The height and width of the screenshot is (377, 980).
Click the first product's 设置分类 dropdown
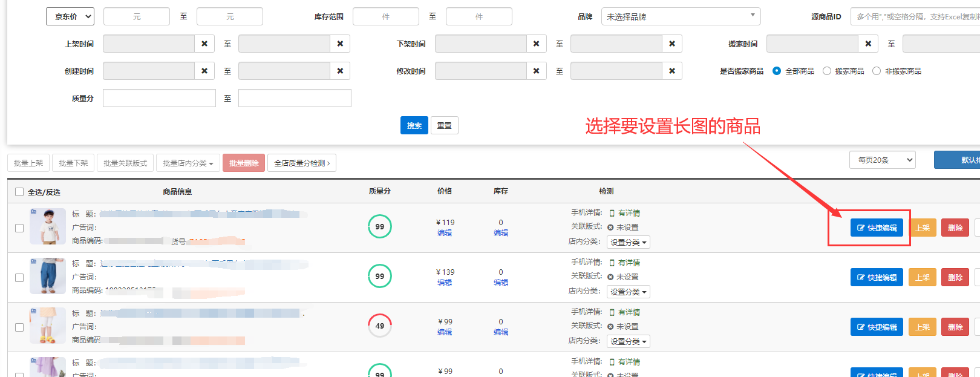click(628, 242)
